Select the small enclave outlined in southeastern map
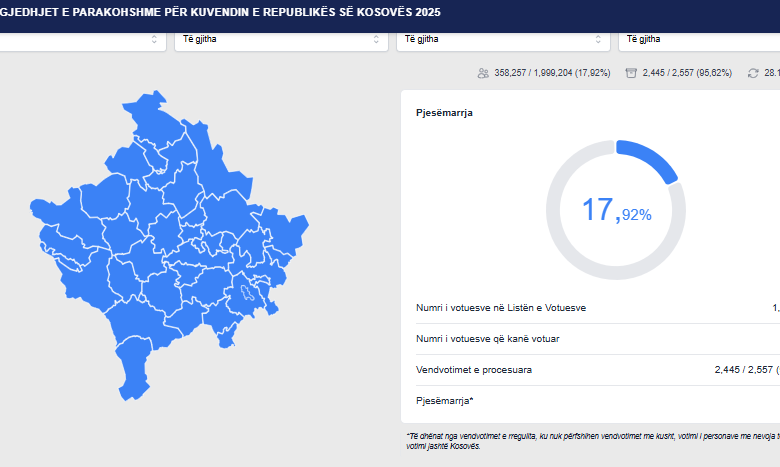 (x=246, y=296)
